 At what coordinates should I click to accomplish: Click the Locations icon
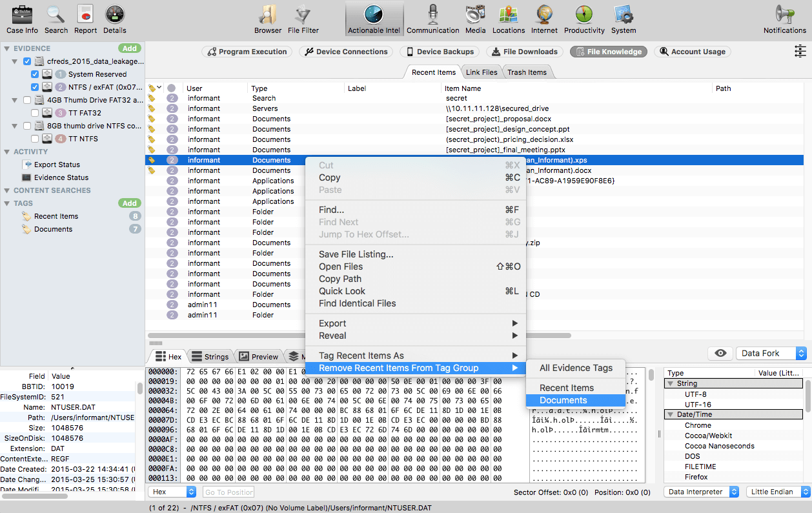[508, 18]
